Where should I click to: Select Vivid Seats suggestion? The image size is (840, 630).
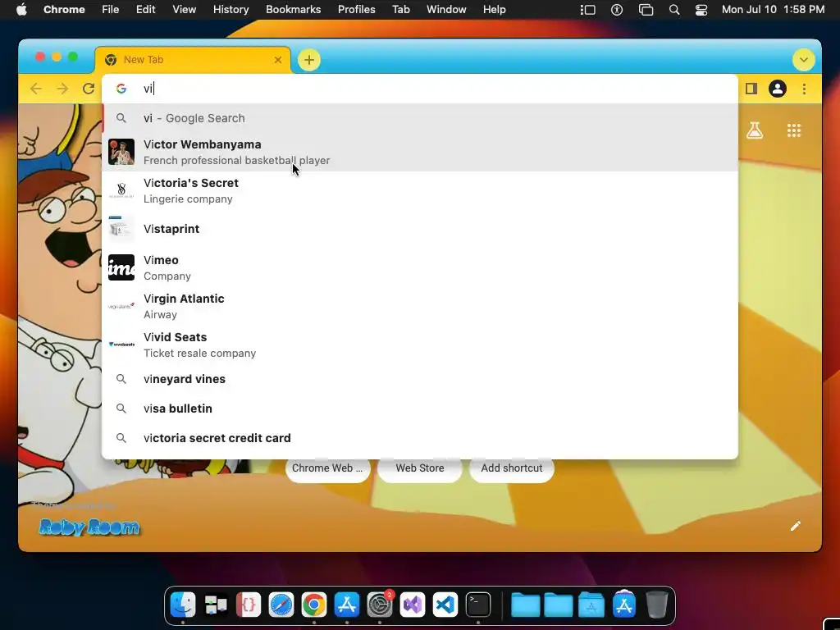420,345
